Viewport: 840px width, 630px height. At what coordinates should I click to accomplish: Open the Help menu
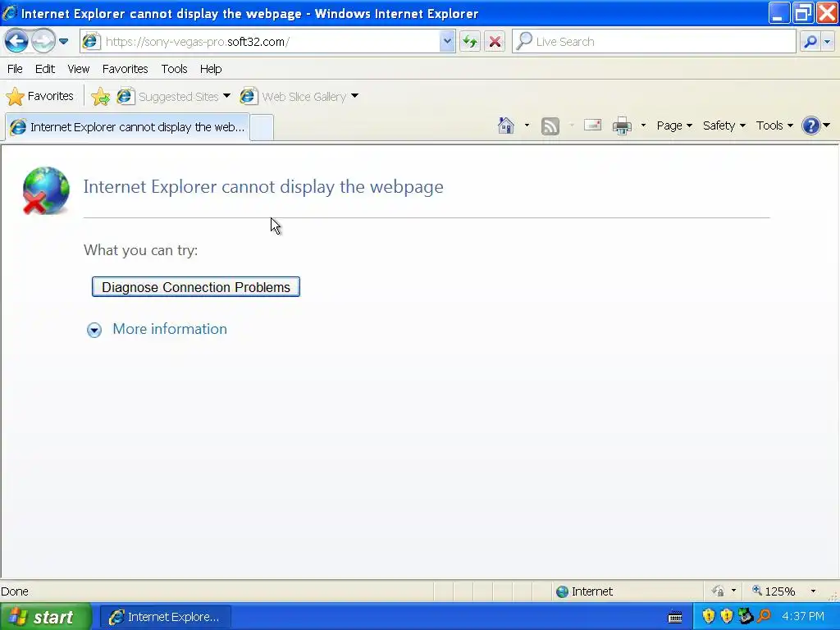click(211, 69)
